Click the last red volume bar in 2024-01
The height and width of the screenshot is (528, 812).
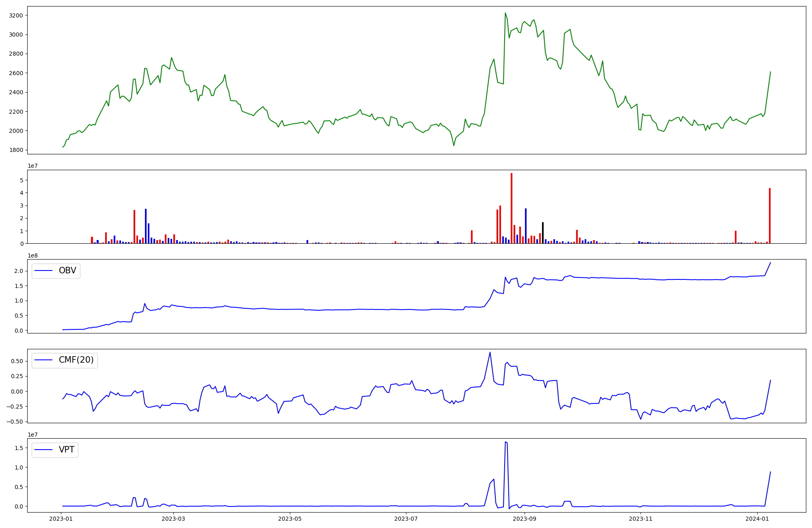click(x=770, y=215)
